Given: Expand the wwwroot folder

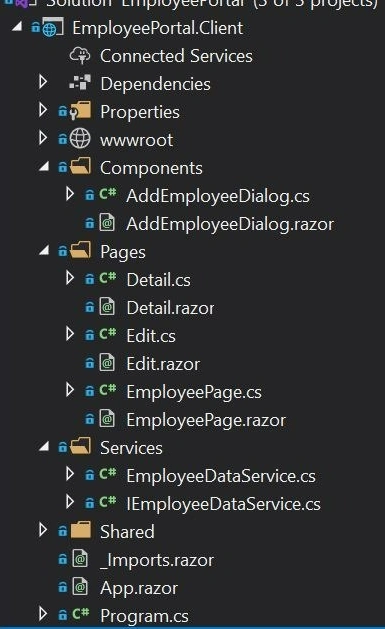Looking at the screenshot, I should [43, 138].
